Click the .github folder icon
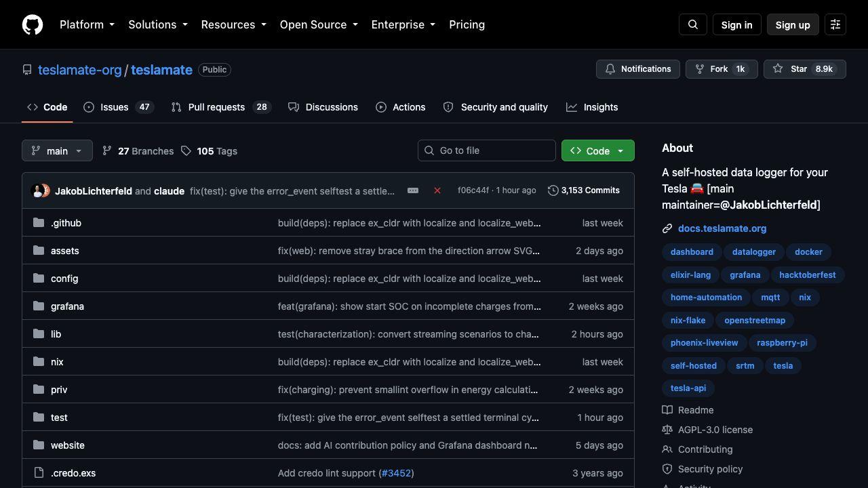 [39, 223]
